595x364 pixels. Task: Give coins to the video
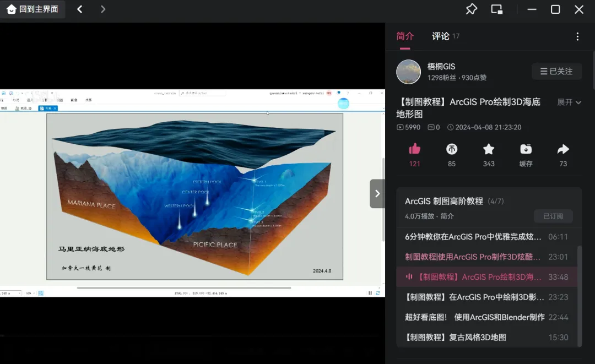point(452,149)
